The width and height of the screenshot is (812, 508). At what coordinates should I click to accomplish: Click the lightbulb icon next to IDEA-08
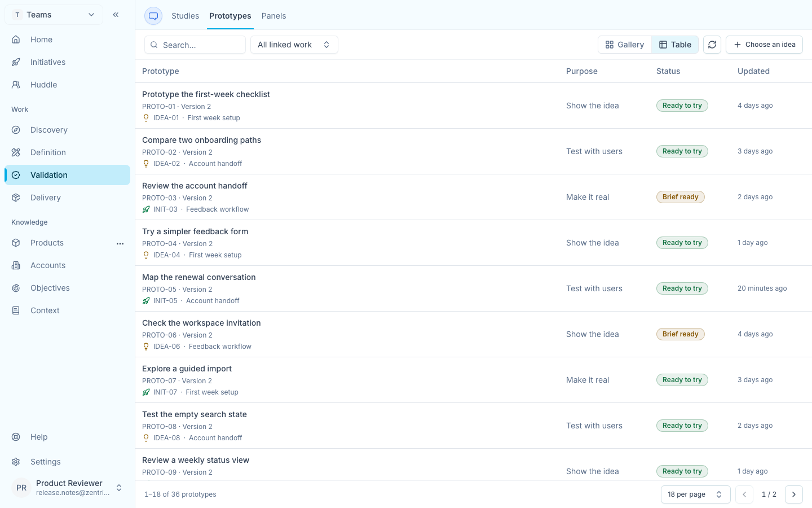(x=146, y=438)
